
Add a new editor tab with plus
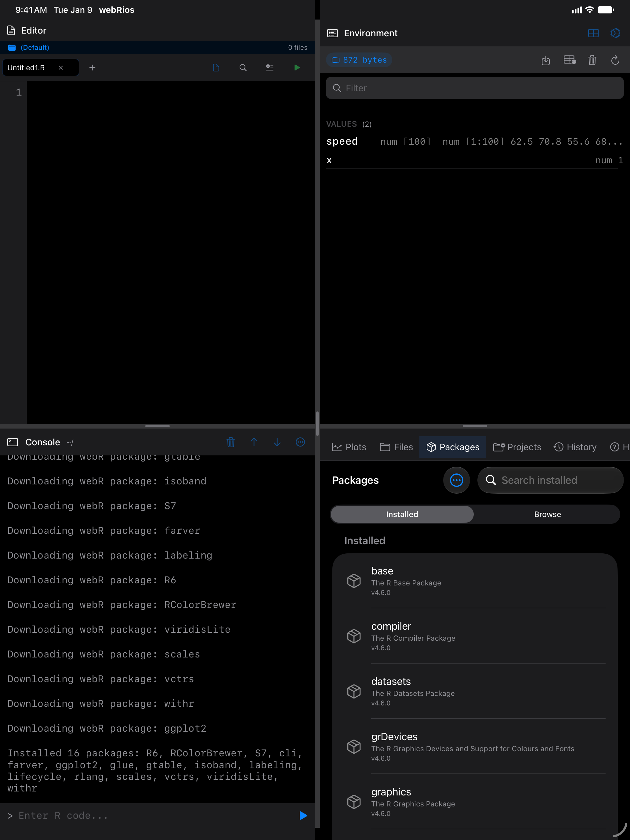click(92, 67)
